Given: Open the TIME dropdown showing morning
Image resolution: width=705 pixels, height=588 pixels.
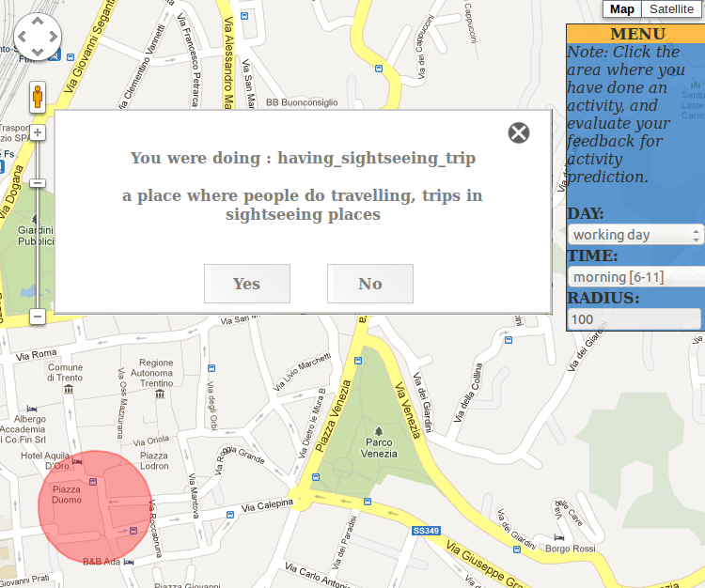Looking at the screenshot, I should coord(636,277).
